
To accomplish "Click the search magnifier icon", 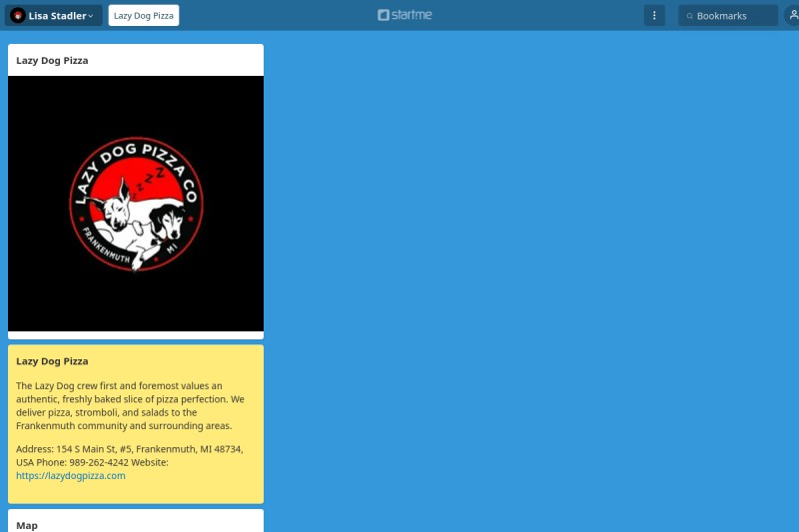I will click(x=689, y=16).
